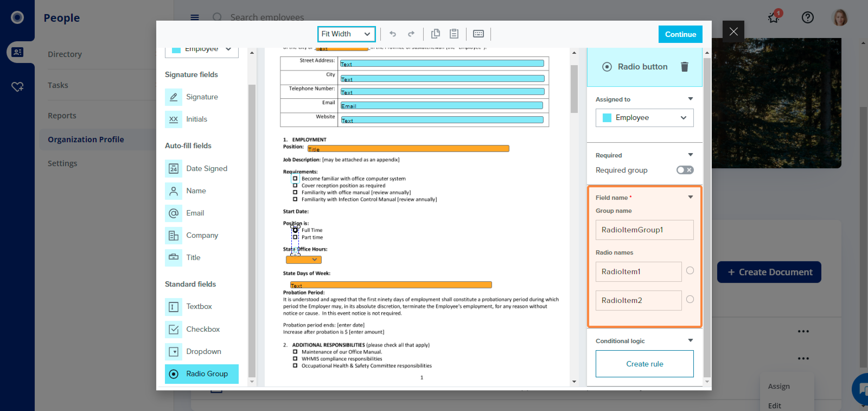Check 'WHMIS compliance responsibilities' box

click(x=295, y=358)
